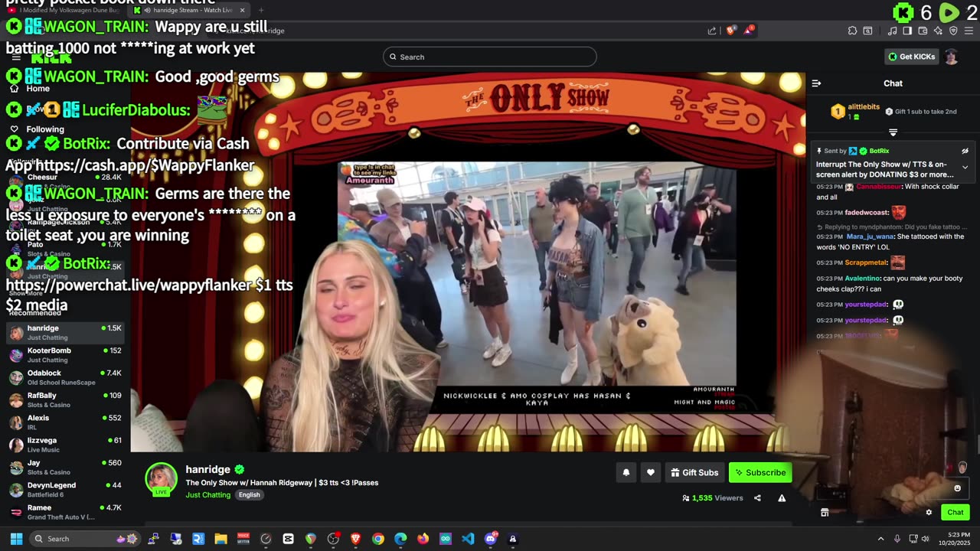Open the Brave playlist music note icon
Viewport: 980px width, 551px height.
tap(892, 31)
